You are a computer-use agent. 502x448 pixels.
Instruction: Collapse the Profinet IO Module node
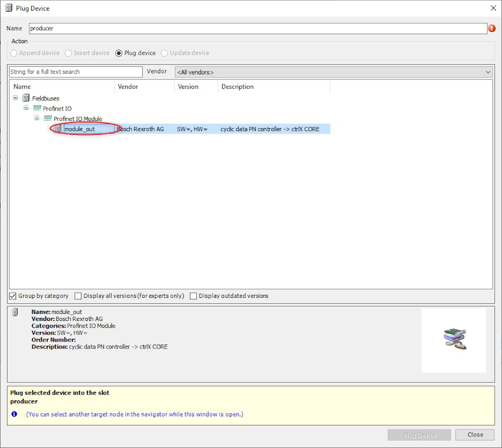[37, 118]
